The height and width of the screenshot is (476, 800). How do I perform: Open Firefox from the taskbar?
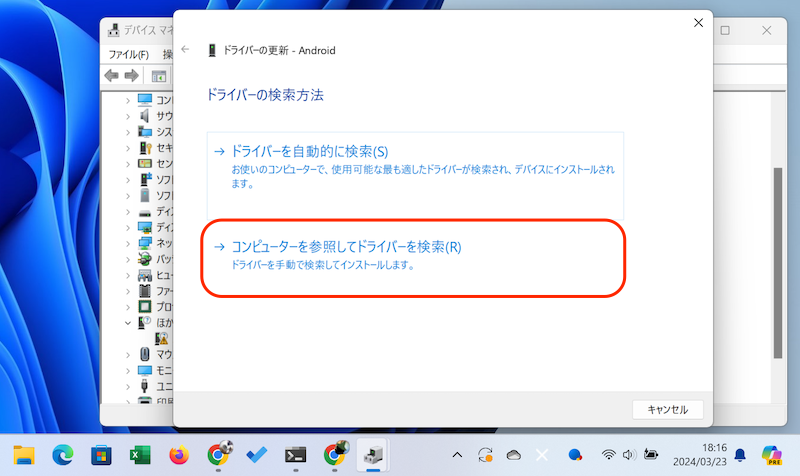click(x=177, y=455)
